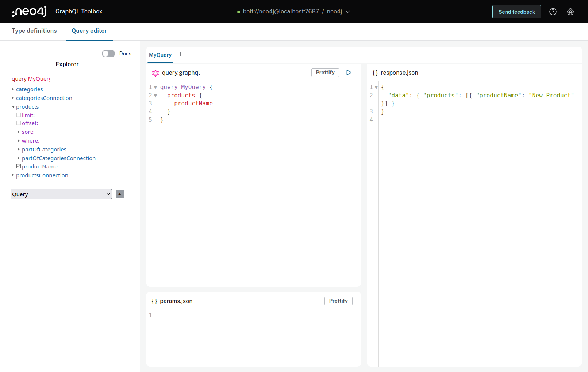Prettify the query.graphql editor
Screen dimensions: 588x372
point(325,73)
